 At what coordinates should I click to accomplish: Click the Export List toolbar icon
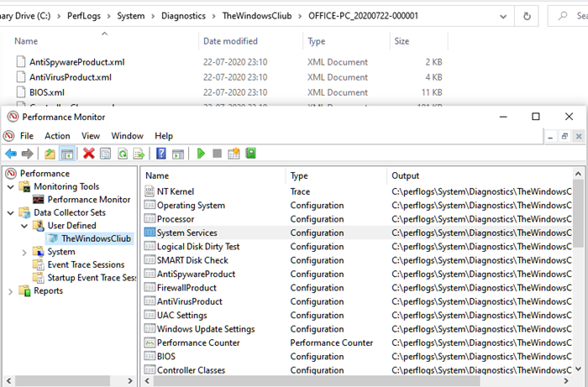click(139, 154)
